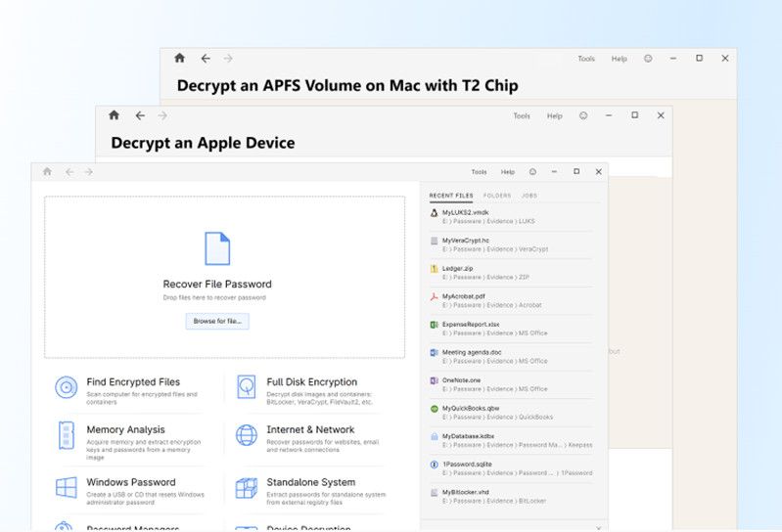Select MyQuickBooks.qbw recent file

[x=511, y=413]
